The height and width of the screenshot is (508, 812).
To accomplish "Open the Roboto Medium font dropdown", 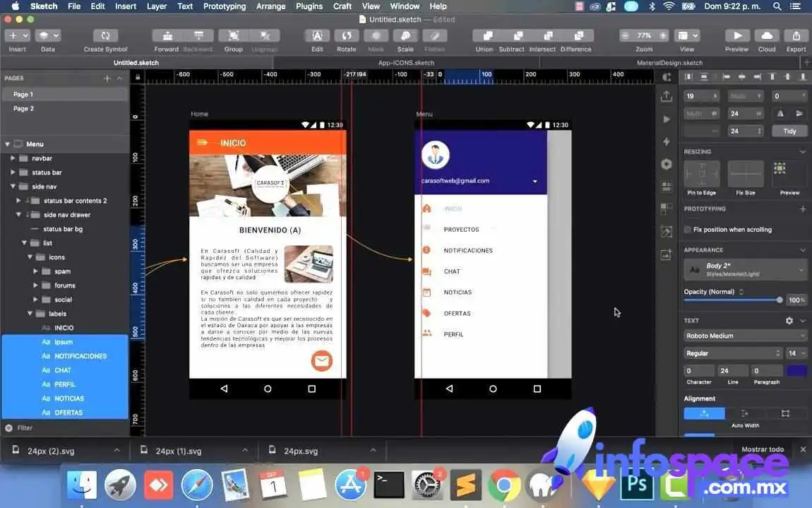I will [745, 336].
